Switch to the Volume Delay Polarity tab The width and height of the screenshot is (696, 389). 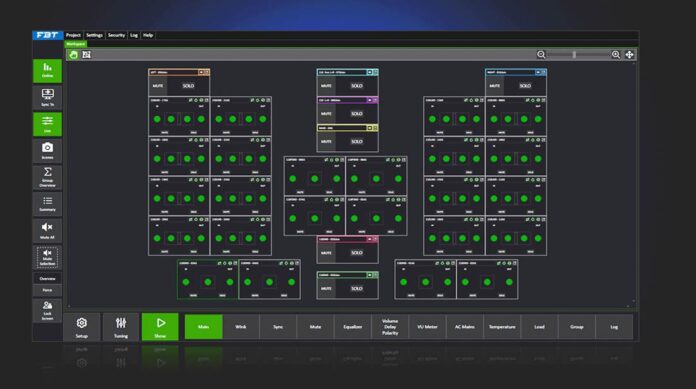click(390, 327)
